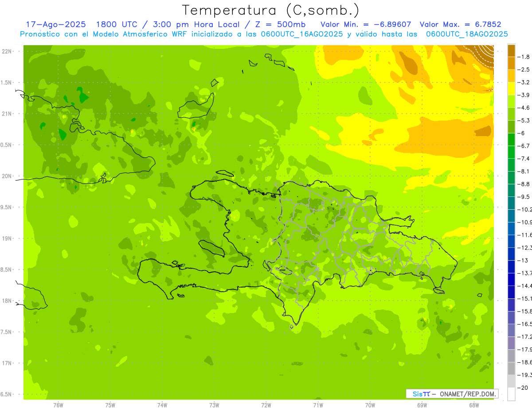Click the '-8.1' colorbar value
The width and height of the screenshot is (532, 411).
(x=524, y=171)
